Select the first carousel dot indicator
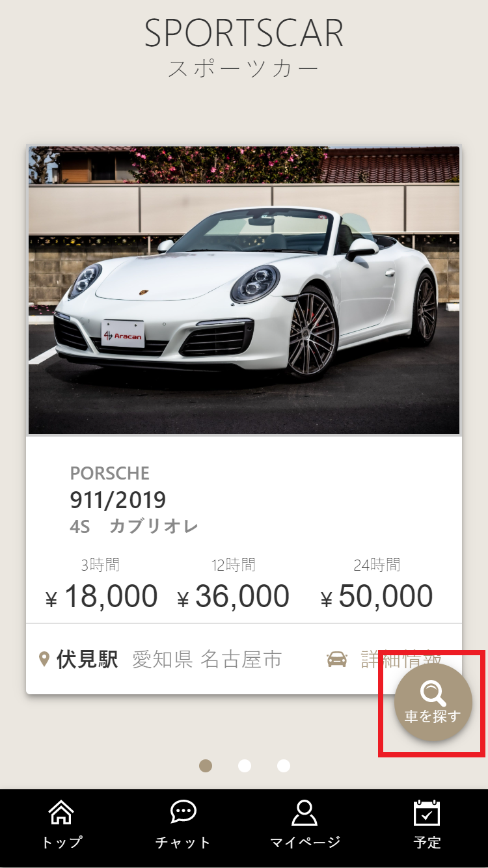Viewport: 488px width, 868px height. [x=206, y=766]
